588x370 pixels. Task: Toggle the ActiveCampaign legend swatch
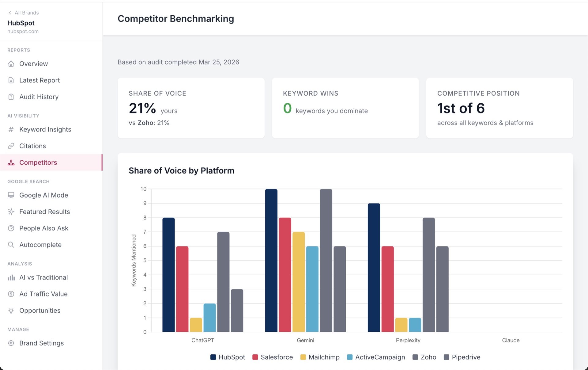(x=350, y=357)
